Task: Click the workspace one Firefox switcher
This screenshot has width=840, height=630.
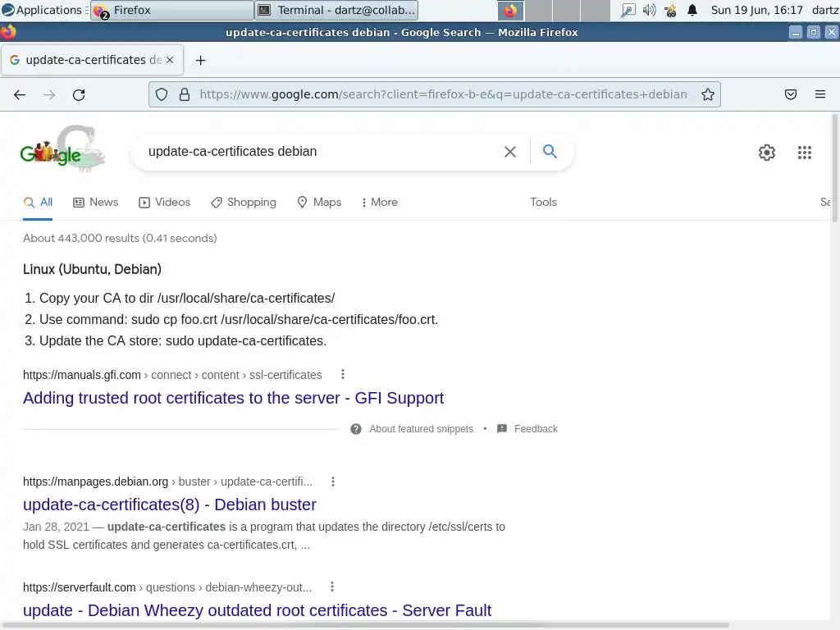Action: coord(510,10)
